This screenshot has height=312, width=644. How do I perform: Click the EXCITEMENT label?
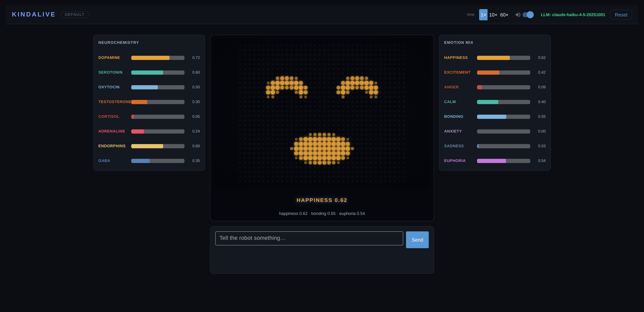[457, 72]
